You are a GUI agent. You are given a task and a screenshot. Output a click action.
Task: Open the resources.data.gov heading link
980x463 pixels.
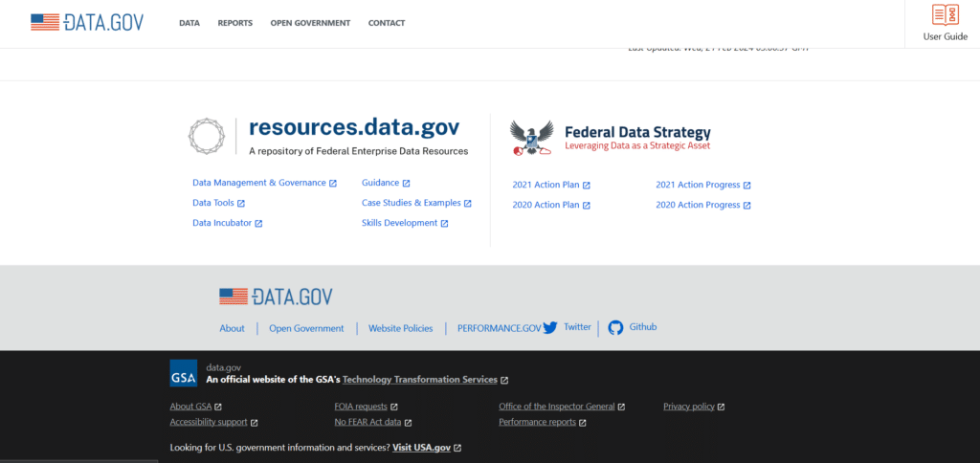pos(354,127)
